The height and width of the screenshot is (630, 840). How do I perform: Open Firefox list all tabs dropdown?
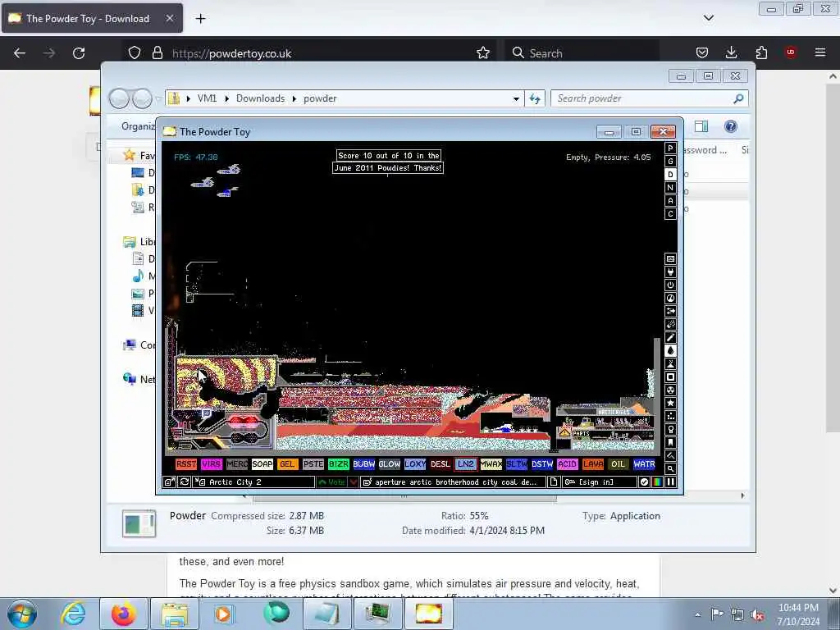[709, 18]
